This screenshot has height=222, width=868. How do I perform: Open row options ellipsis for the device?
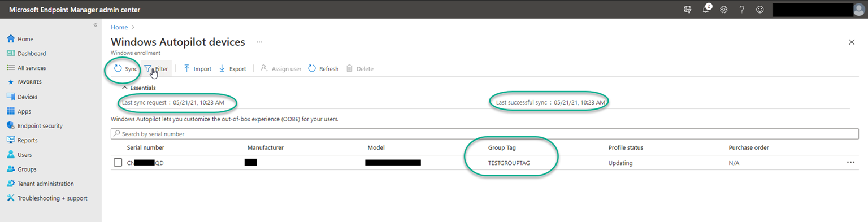click(850, 163)
